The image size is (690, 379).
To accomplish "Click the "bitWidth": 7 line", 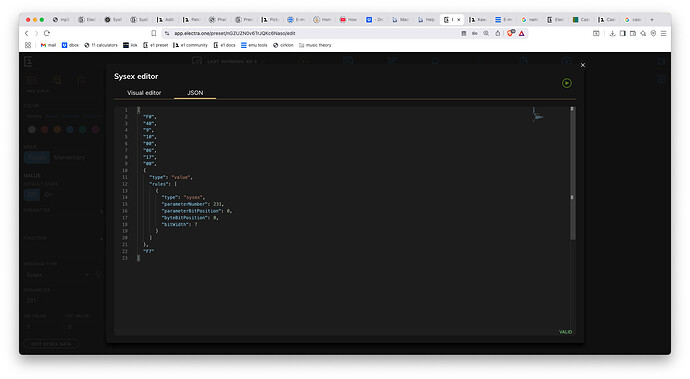I will click(179, 224).
